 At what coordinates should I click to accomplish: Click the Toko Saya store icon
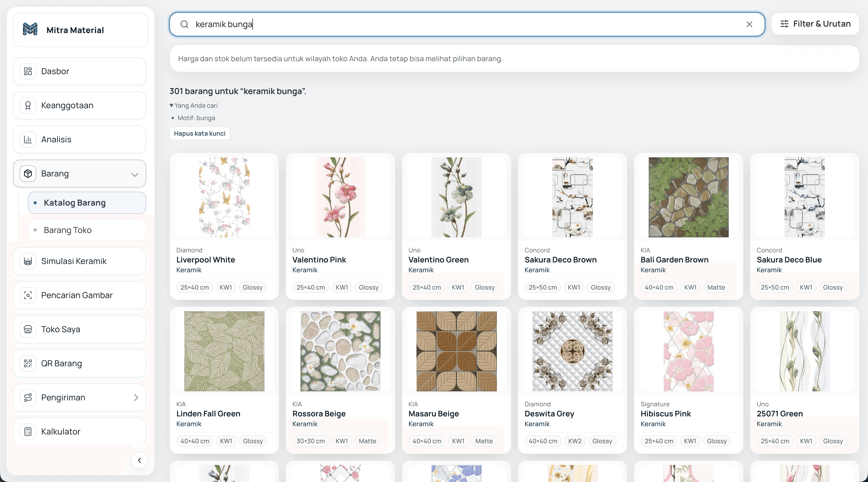click(28, 329)
